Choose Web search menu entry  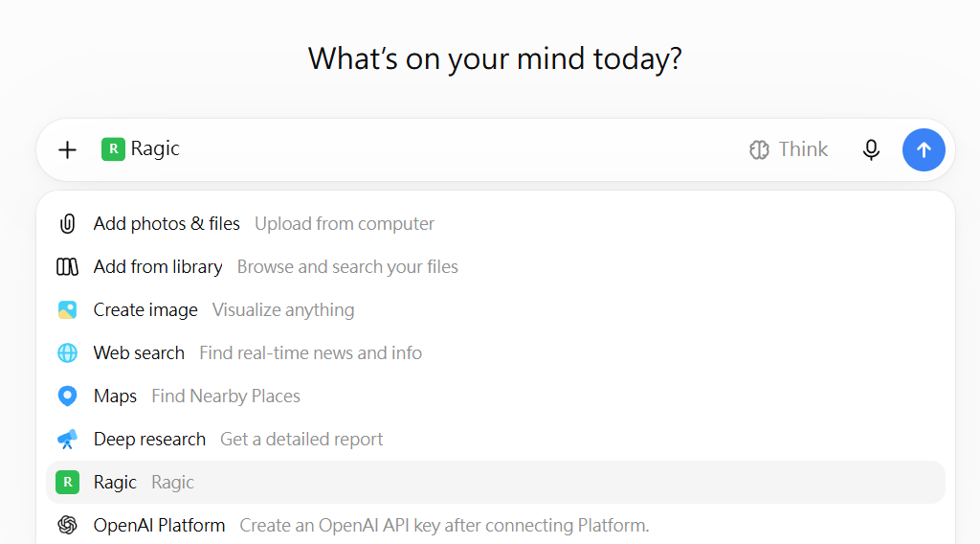(495, 353)
